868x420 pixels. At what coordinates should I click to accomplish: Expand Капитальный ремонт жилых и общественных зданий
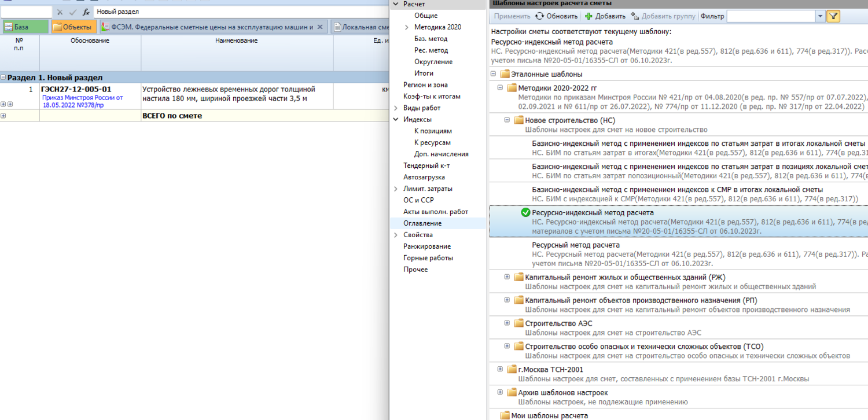[x=507, y=277]
